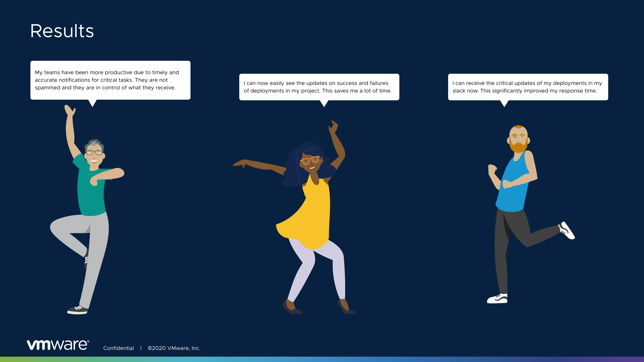Click the "©2020 VMware, Inc." copyright text
Image resolution: width=644 pixels, height=362 pixels.
point(174,348)
